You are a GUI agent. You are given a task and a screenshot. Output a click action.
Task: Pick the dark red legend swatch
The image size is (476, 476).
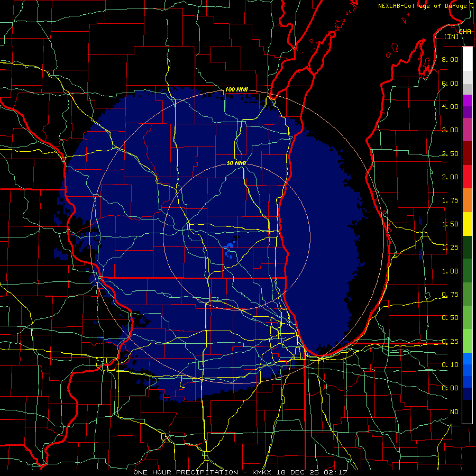[467, 153]
